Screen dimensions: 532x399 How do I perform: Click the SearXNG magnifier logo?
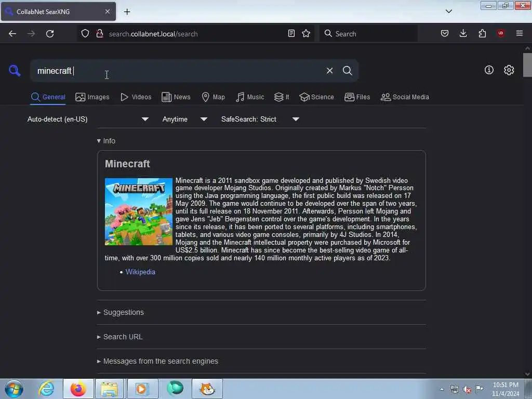coord(15,71)
